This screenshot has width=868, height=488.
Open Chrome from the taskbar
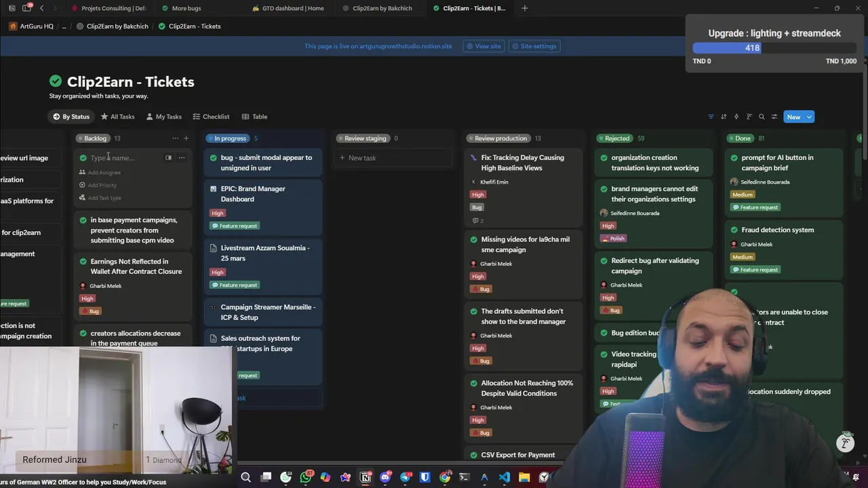click(x=445, y=477)
